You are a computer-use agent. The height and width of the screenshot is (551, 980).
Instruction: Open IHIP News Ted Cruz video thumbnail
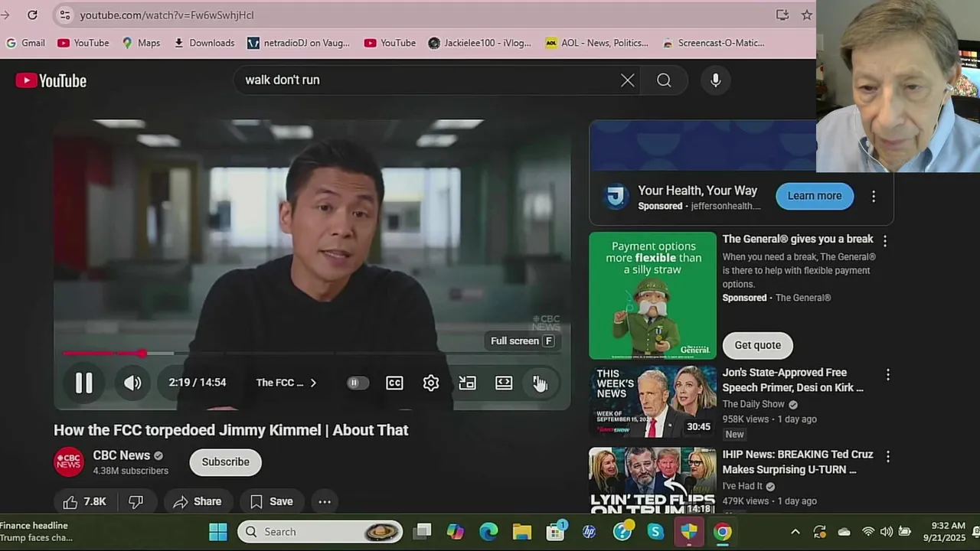click(x=652, y=481)
